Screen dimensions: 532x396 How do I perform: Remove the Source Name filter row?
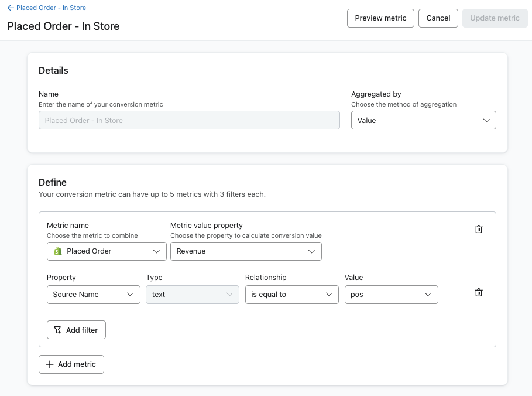point(478,292)
